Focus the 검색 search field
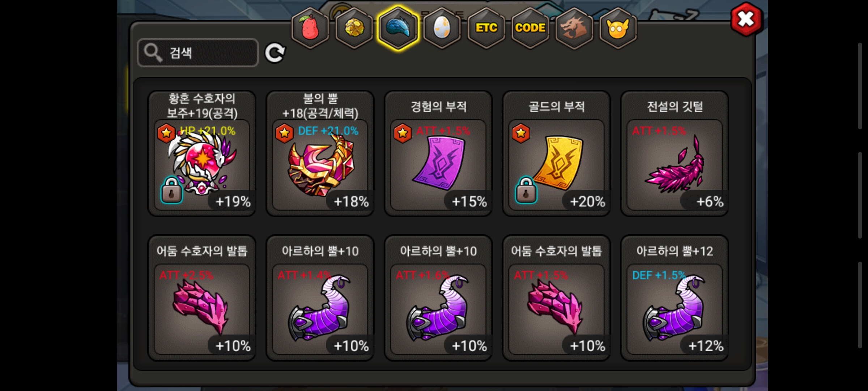Screen dimensions: 868x391 pyautogui.click(x=198, y=53)
